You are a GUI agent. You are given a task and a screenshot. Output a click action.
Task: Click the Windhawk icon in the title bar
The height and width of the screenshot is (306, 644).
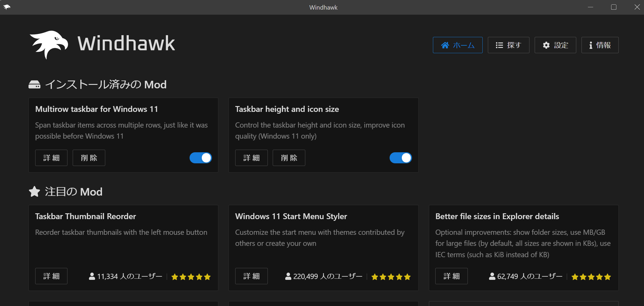click(x=6, y=7)
